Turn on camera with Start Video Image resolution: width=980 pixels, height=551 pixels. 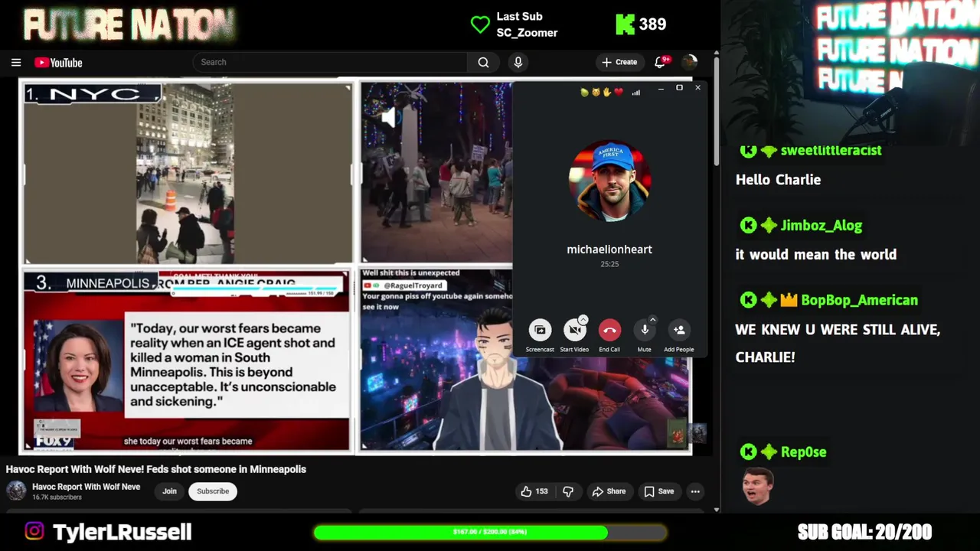574,330
